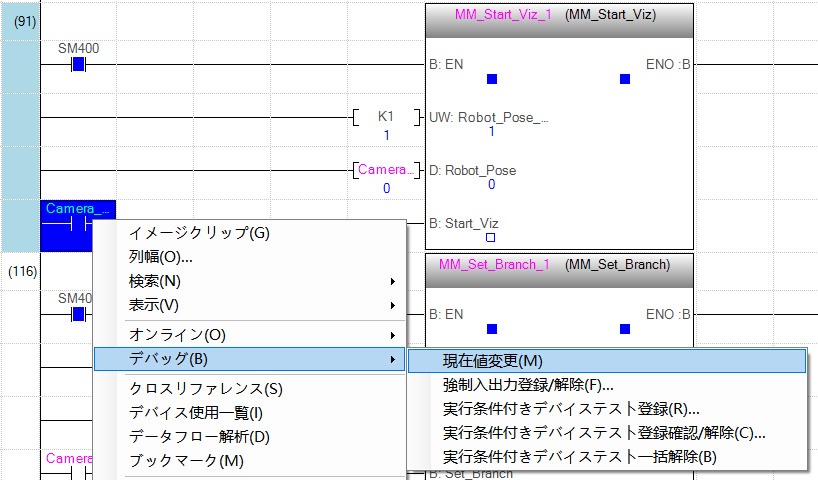Open 実行条件付きデバイステスト登録(R)... entry
This screenshot has width=818, height=480.
point(571,409)
